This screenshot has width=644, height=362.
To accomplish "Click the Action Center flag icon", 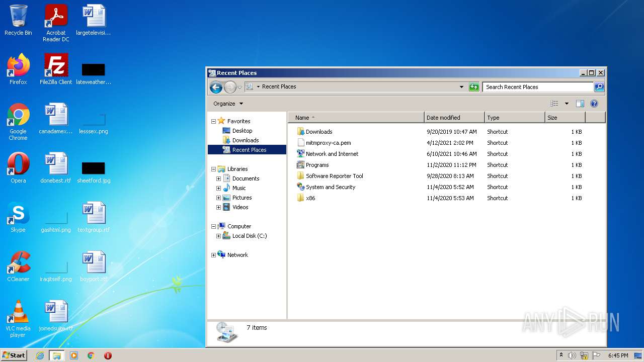I will 596,355.
